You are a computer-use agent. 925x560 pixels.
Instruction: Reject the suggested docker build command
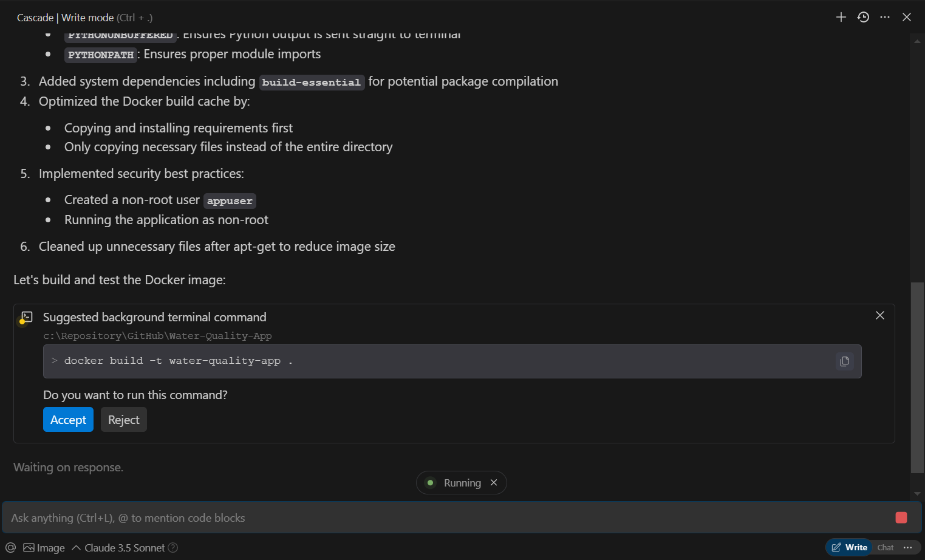tap(124, 420)
